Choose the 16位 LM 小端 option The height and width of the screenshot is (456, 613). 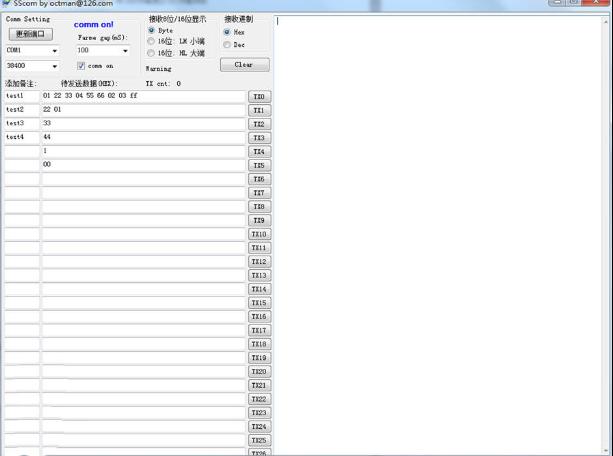tap(152, 42)
